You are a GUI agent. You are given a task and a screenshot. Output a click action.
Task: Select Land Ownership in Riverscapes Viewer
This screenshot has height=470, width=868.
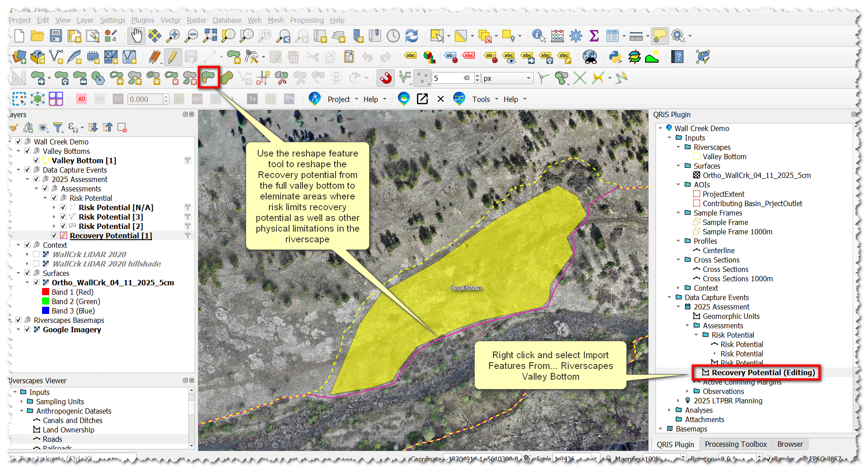pyautogui.click(x=68, y=430)
